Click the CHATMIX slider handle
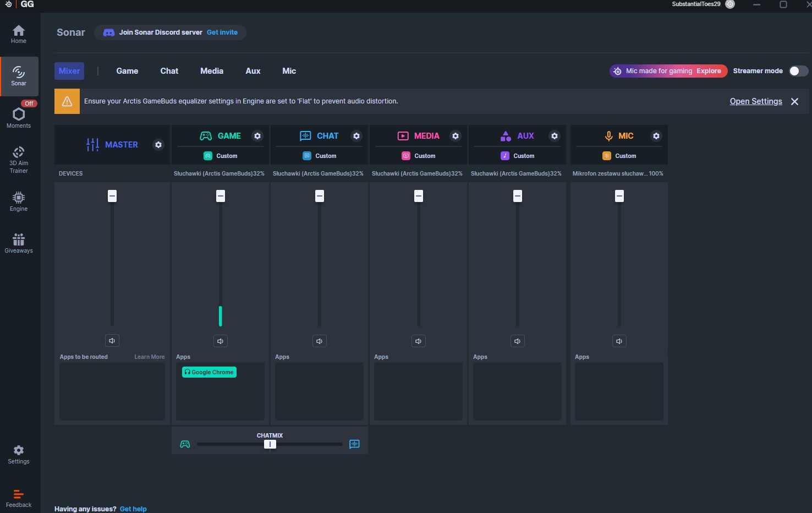The width and height of the screenshot is (812, 513). click(270, 444)
